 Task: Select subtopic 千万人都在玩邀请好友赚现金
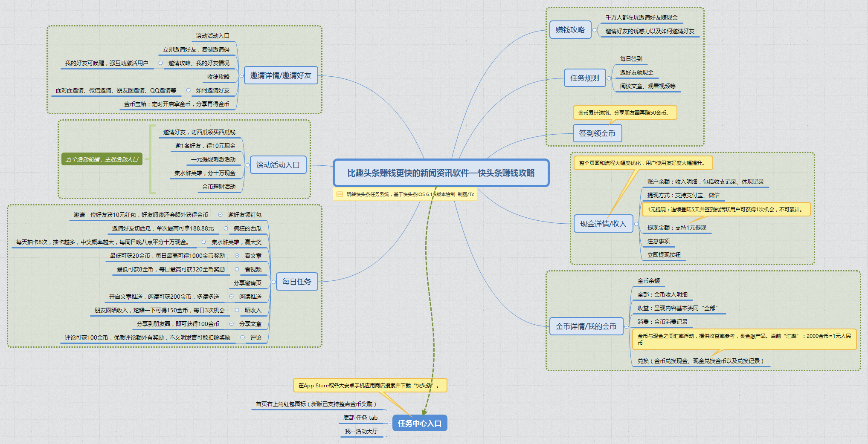pyautogui.click(x=642, y=18)
